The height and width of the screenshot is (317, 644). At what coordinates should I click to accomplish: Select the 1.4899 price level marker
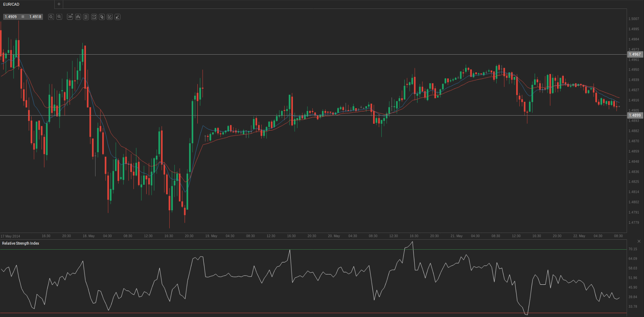(x=635, y=115)
